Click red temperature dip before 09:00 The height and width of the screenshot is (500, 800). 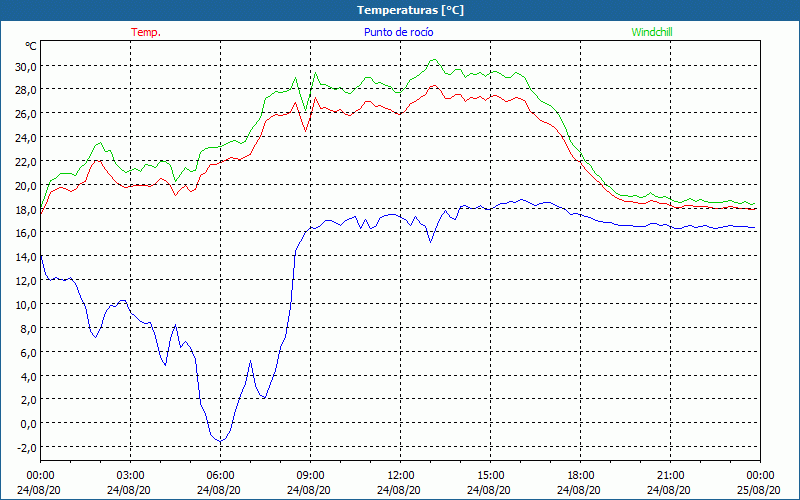click(305, 131)
